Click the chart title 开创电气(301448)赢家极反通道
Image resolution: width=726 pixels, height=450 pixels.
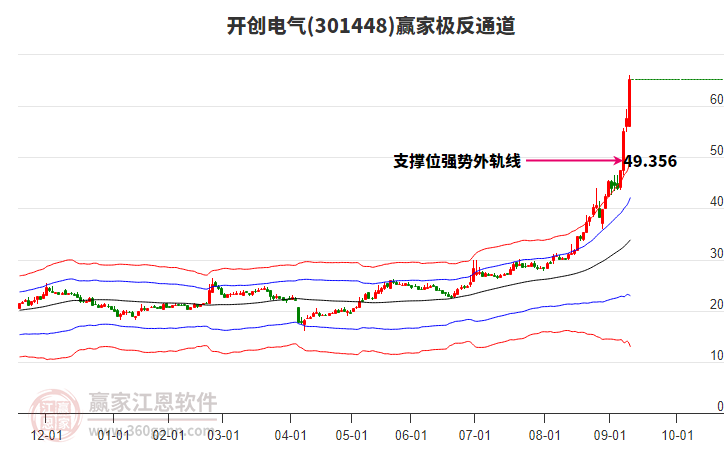coord(371,26)
